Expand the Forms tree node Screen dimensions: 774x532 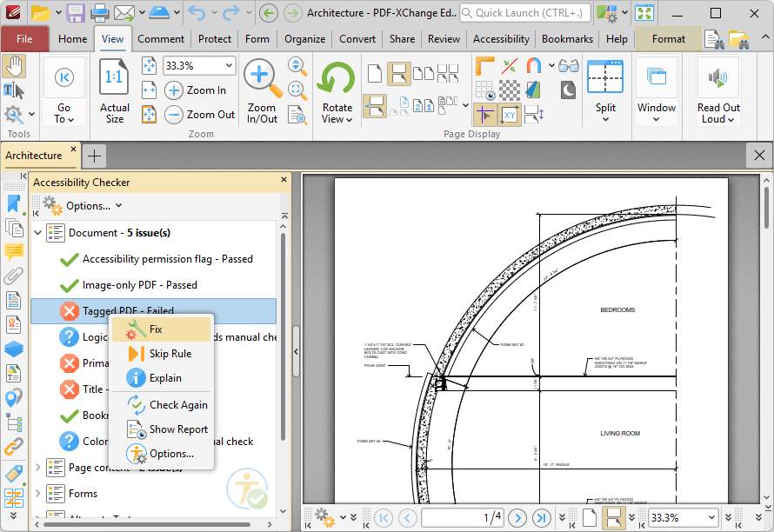click(38, 493)
